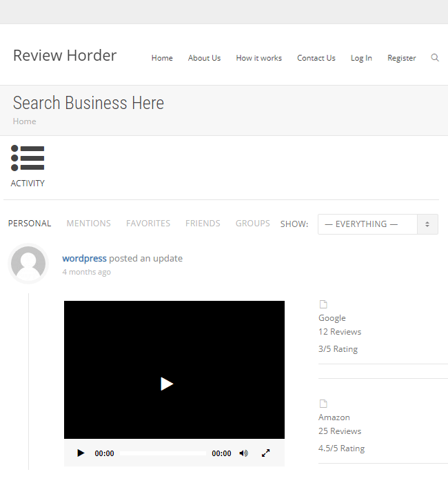
Task: Click the wordpress user avatar
Action: (x=28, y=264)
